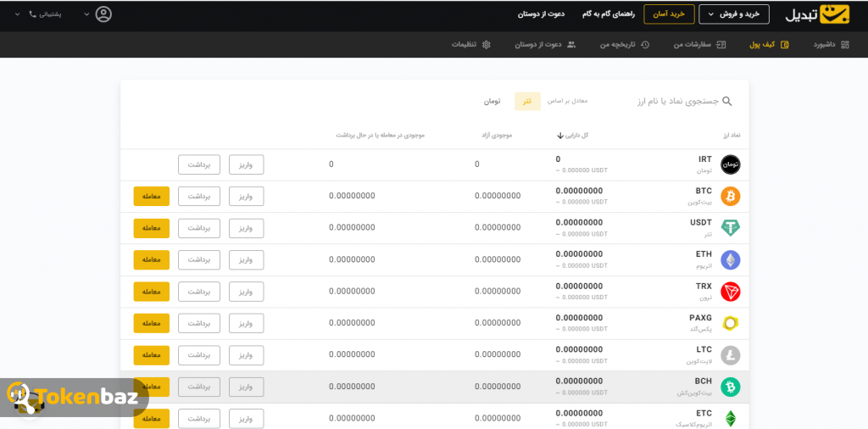Select the کیف پول tab

[762, 45]
